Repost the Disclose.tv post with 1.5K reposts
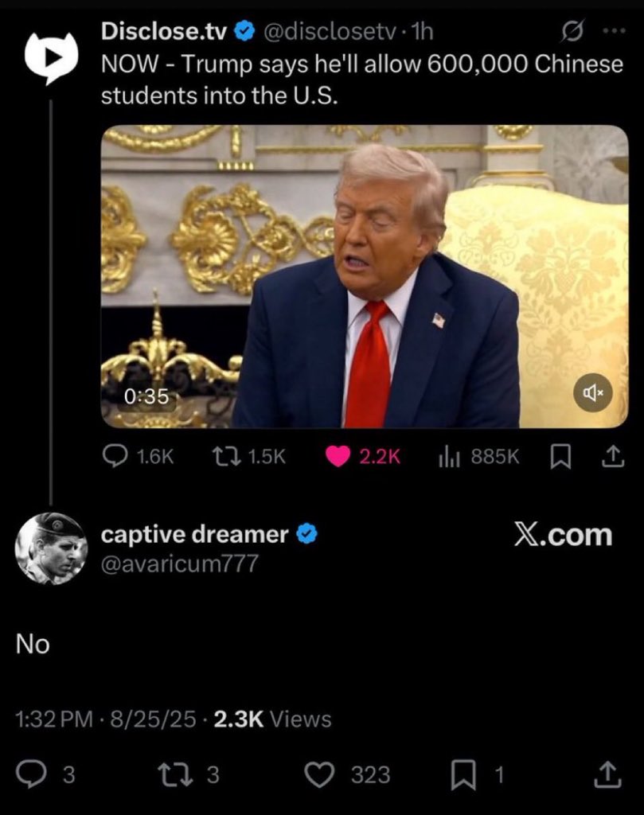This screenshot has height=815, width=644. [249, 456]
